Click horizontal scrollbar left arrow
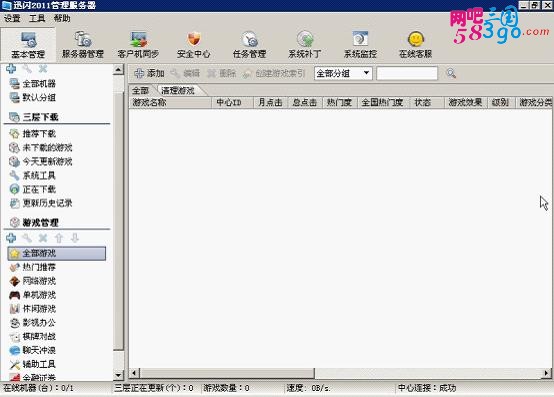 134,373
